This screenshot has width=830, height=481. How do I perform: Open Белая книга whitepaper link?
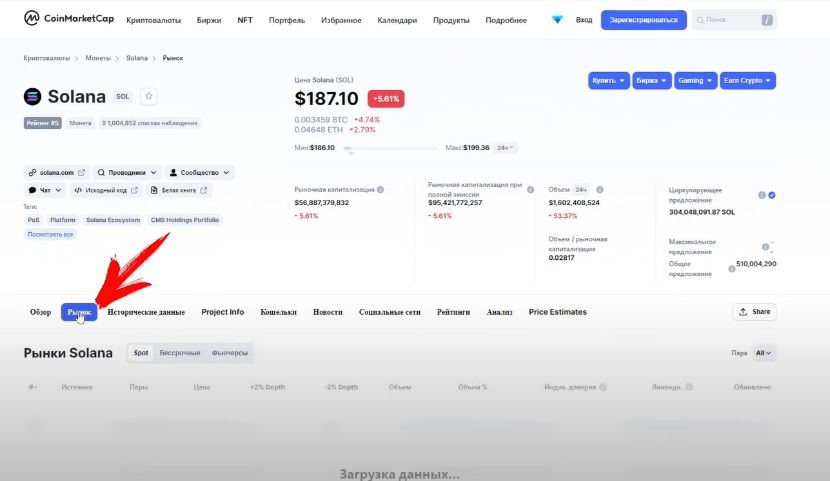pos(178,190)
